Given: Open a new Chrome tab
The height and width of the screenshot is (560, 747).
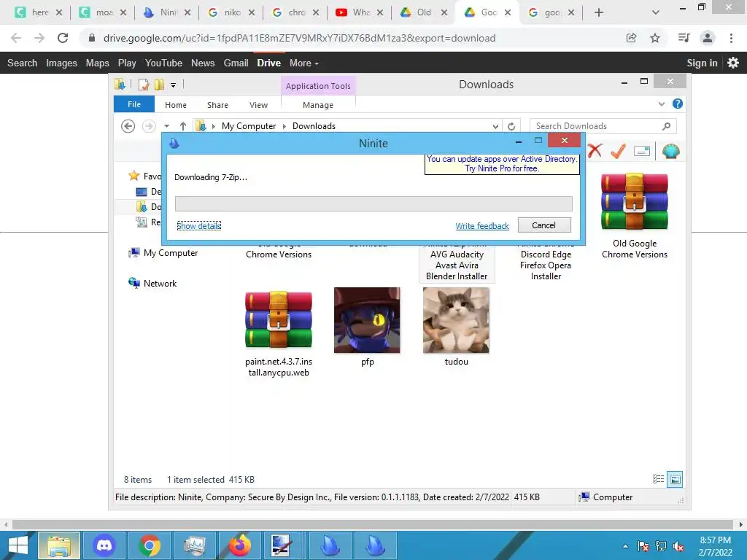Looking at the screenshot, I should (x=599, y=12).
